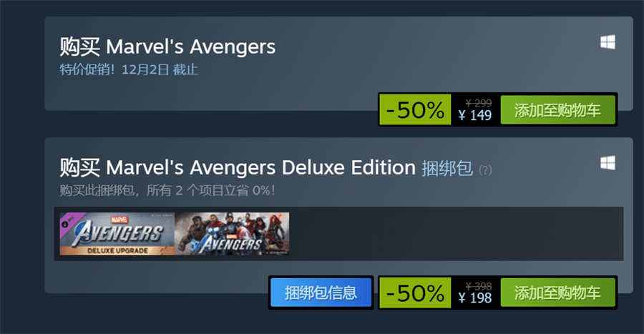This screenshot has width=644, height=334.
Task: Open the Avengers base game heroes thumbnail
Action: (232, 234)
